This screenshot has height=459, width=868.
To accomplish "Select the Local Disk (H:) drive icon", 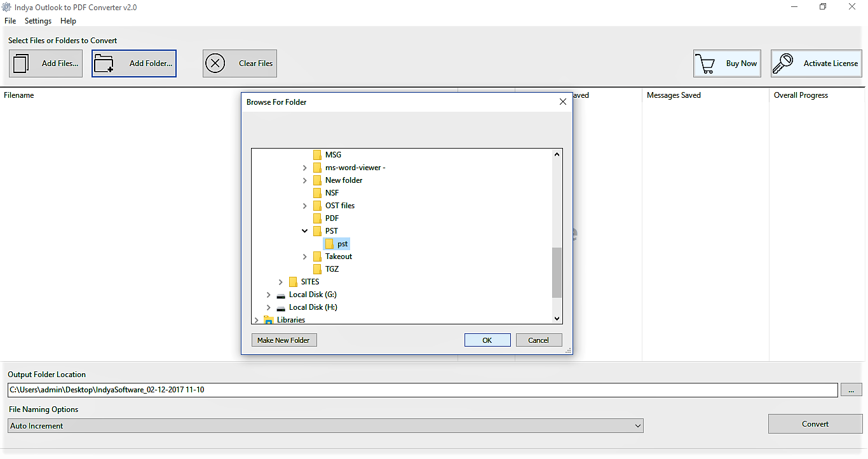I will 281,308.
